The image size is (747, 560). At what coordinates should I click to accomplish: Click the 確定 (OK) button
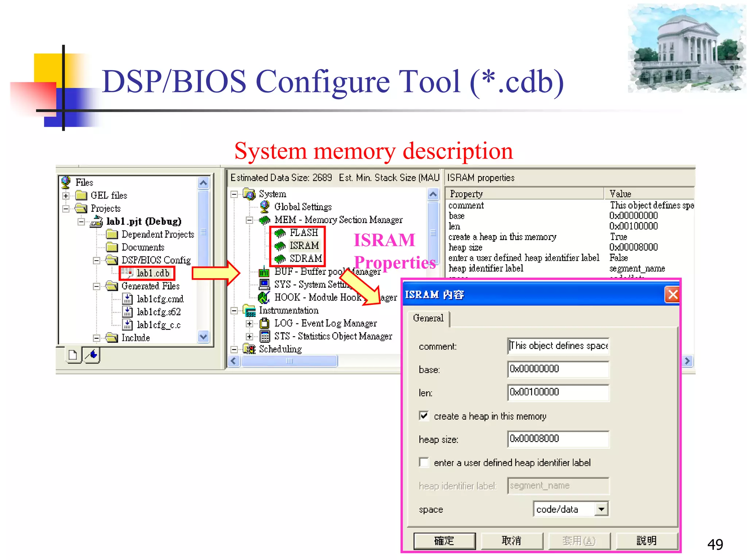tap(445, 541)
